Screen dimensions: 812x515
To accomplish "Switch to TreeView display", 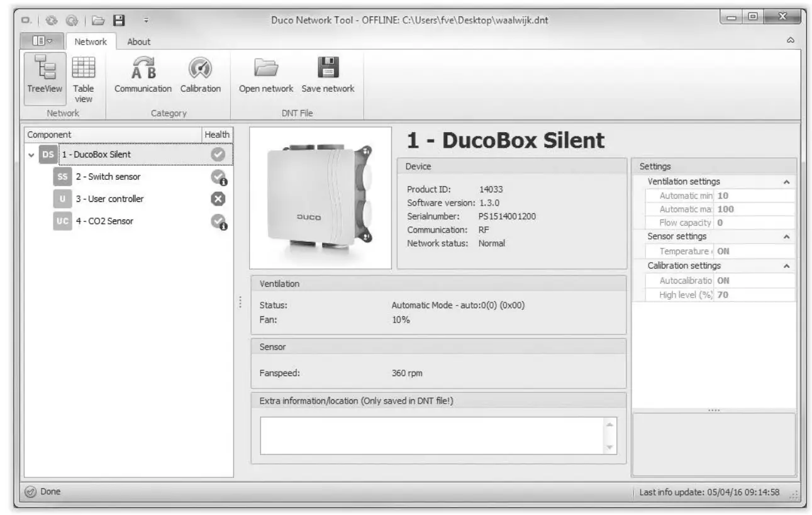I will pyautogui.click(x=44, y=78).
